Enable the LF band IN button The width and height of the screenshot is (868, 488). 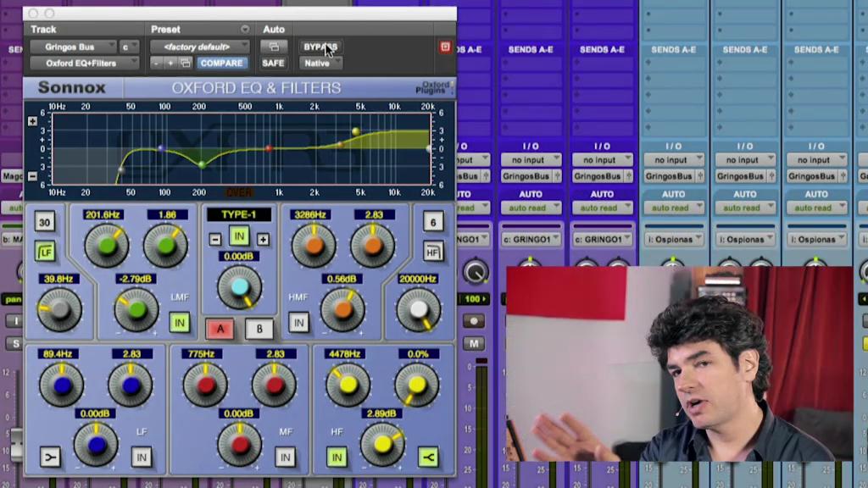tap(142, 457)
